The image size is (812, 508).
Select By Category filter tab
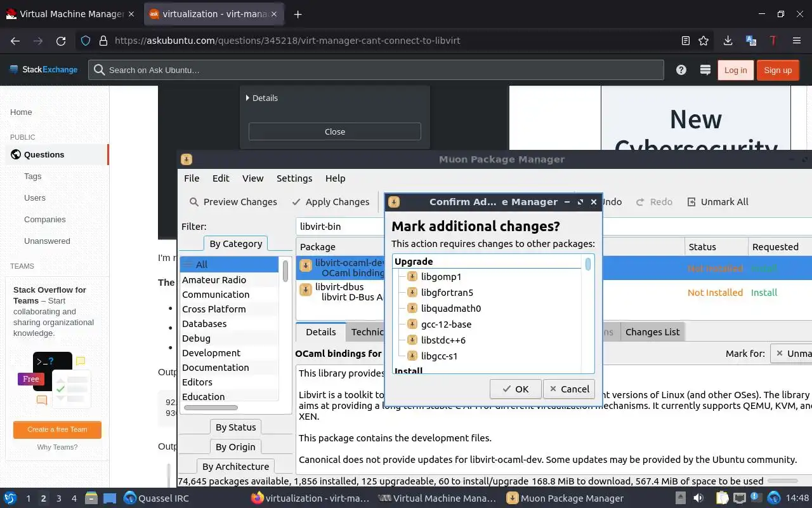coord(235,243)
